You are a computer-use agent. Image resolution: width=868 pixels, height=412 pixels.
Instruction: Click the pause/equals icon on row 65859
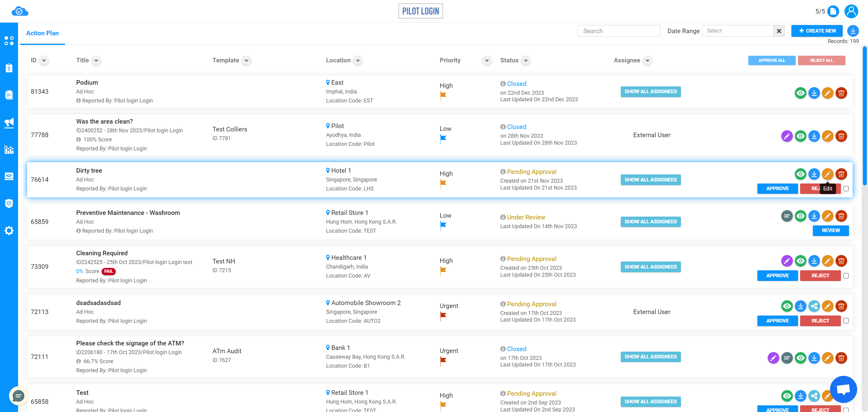pos(787,216)
